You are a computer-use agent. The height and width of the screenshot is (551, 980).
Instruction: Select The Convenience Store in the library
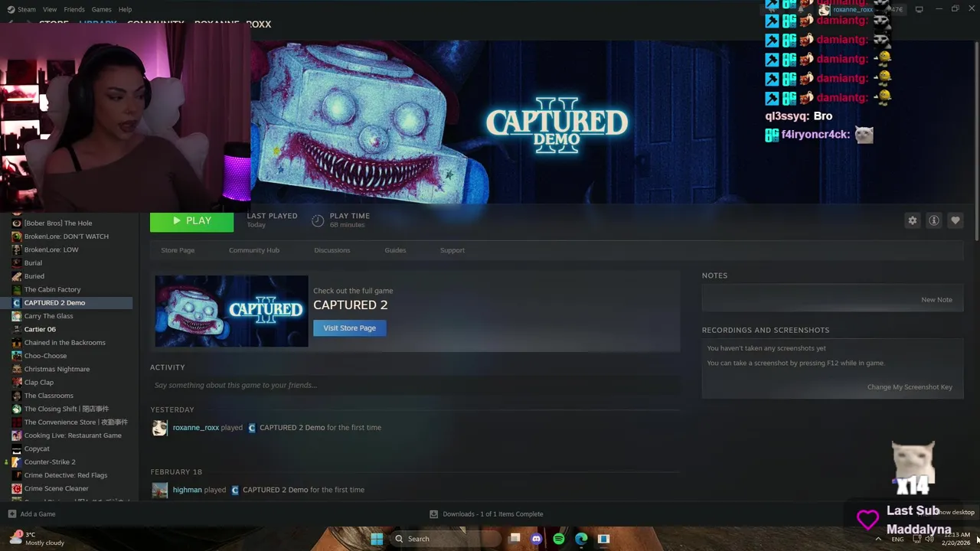pos(76,422)
